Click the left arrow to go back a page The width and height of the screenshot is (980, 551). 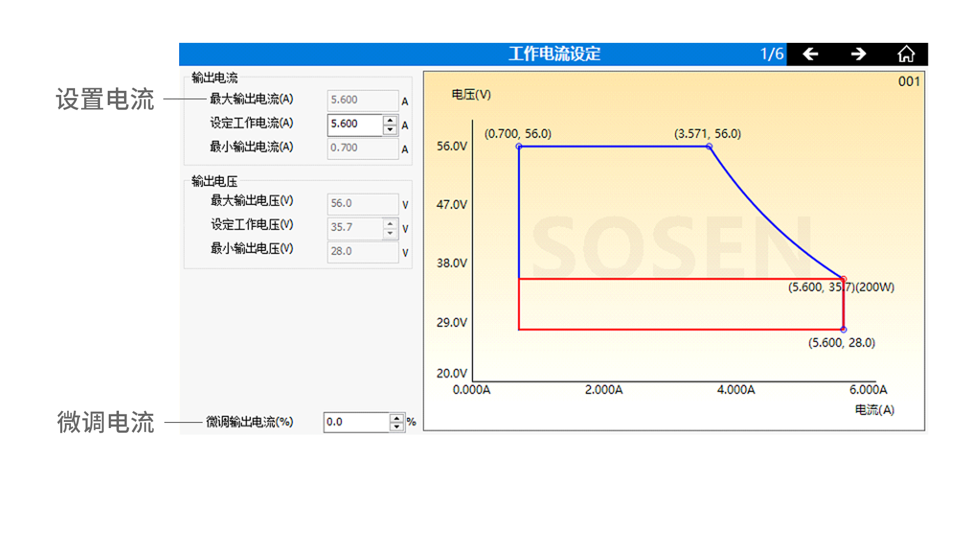811,53
